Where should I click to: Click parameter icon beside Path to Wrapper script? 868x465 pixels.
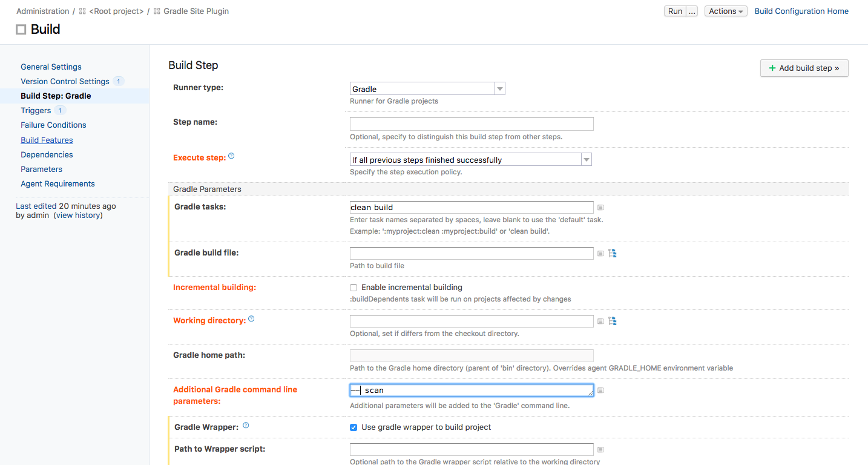click(x=600, y=450)
